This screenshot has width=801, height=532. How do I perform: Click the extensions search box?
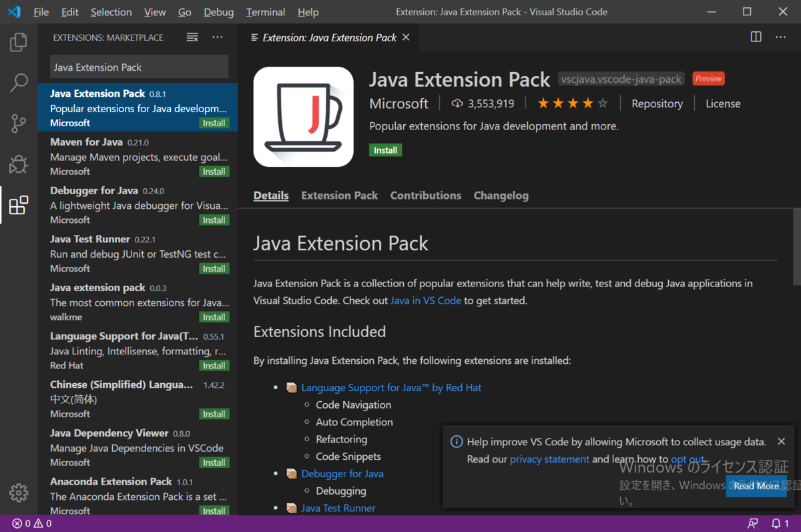(139, 67)
